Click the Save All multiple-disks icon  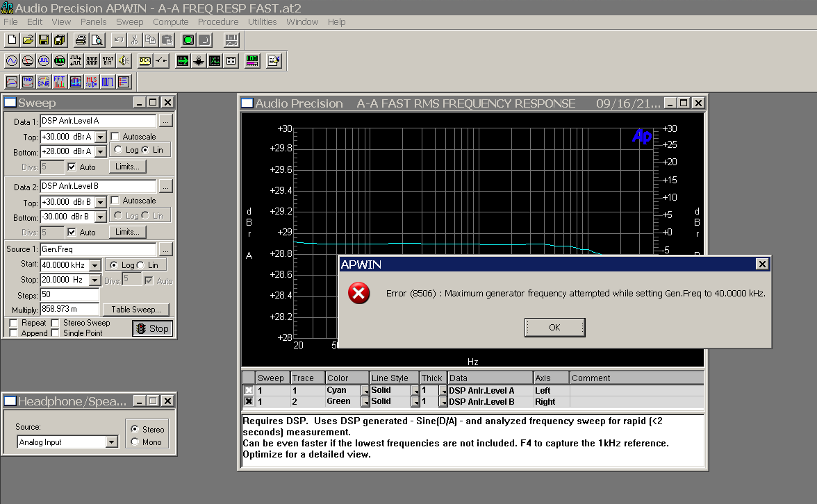tap(60, 40)
